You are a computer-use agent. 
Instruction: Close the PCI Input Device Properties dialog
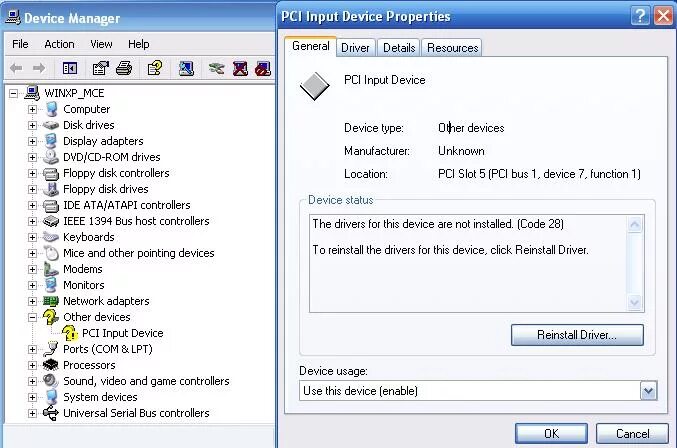pos(664,16)
